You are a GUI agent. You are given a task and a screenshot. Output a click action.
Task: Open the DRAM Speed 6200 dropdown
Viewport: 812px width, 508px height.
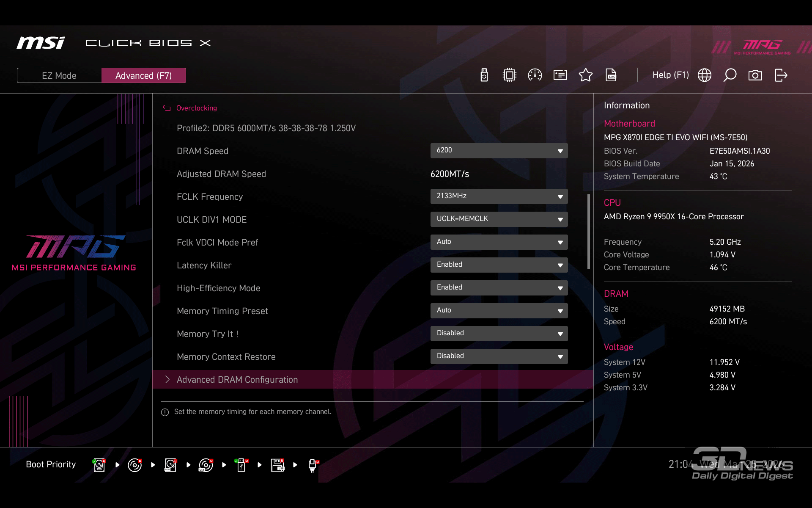point(499,151)
